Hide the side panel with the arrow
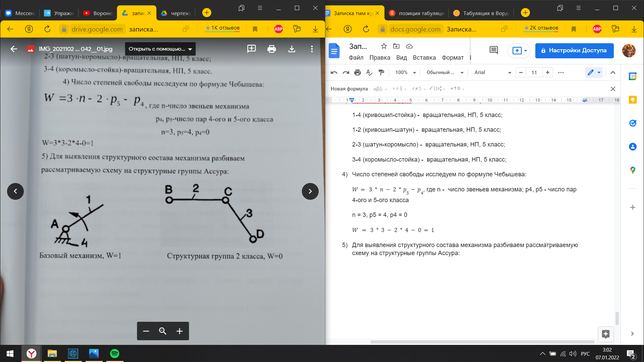This screenshot has height=362, width=644. [x=632, y=334]
